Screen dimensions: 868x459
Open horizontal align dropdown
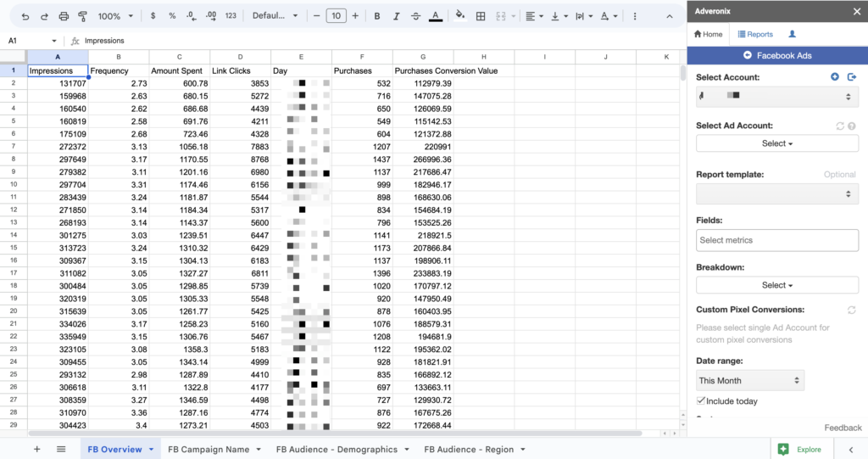pyautogui.click(x=534, y=16)
